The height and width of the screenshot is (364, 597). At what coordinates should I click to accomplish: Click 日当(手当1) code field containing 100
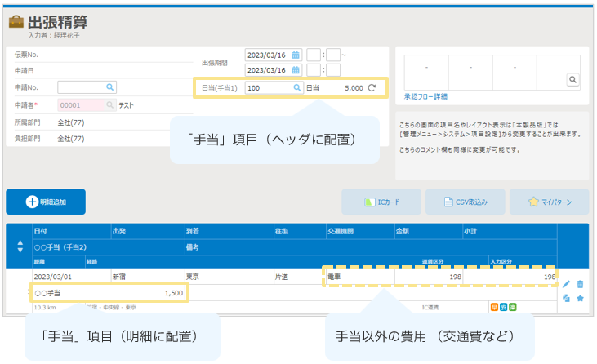point(268,87)
